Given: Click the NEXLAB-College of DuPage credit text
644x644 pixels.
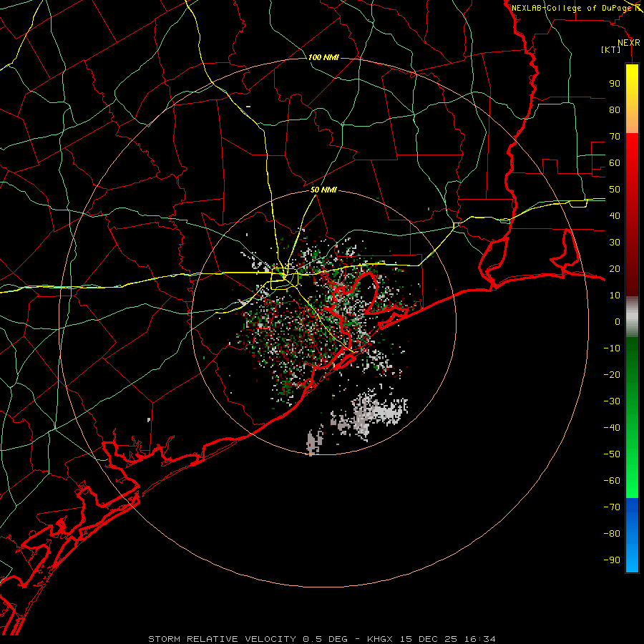Looking at the screenshot, I should coord(572,8).
